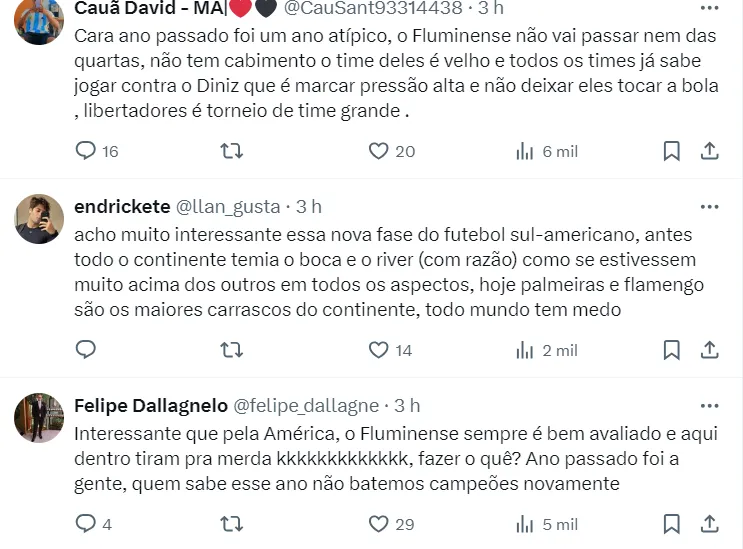Reply to endrickete's tweet
The height and width of the screenshot is (549, 743).
point(87,350)
